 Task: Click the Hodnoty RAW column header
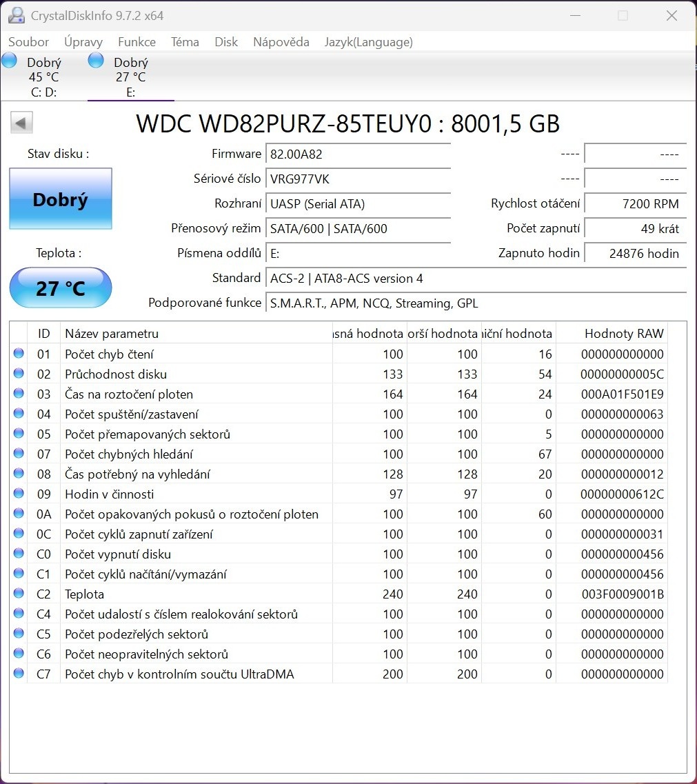[612, 334]
